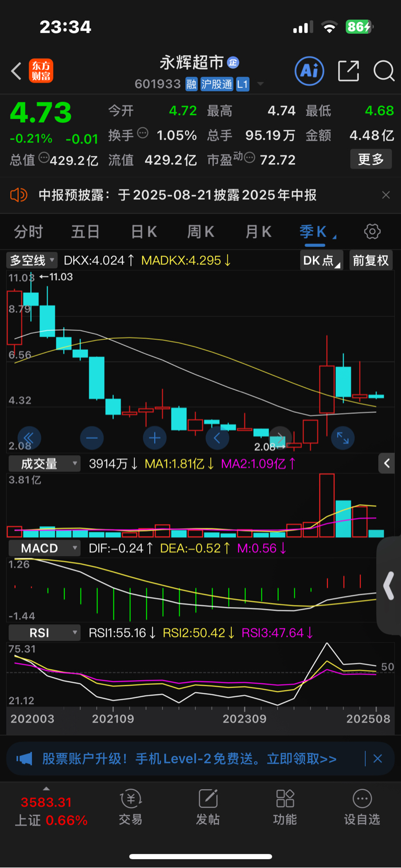401x868 pixels.
Task: Tap the MA1:1.81亿 volume value
Action: tap(180, 463)
